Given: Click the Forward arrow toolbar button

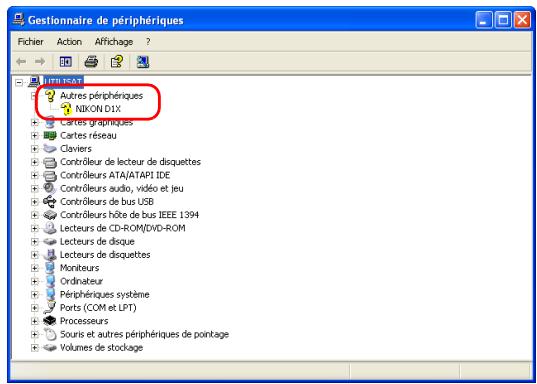Looking at the screenshot, I should [x=40, y=62].
